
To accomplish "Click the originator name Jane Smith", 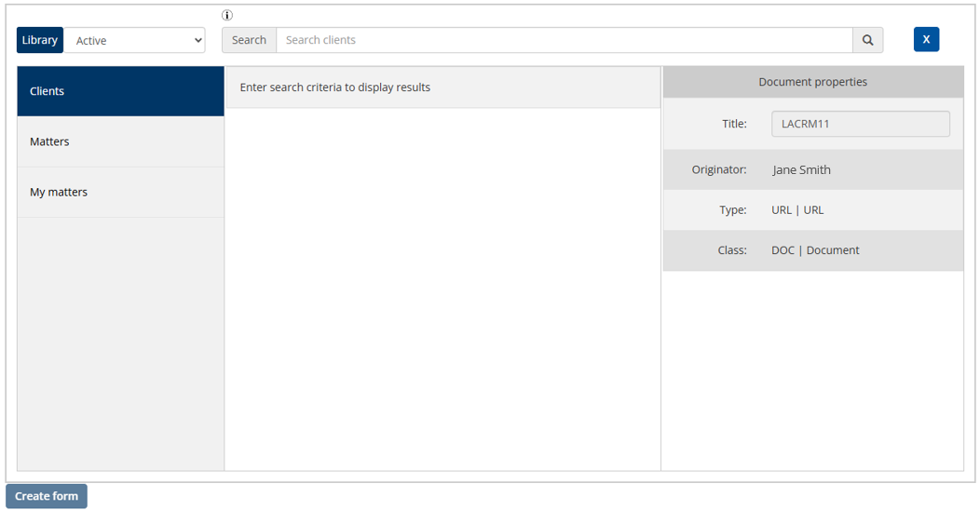I will click(801, 169).
